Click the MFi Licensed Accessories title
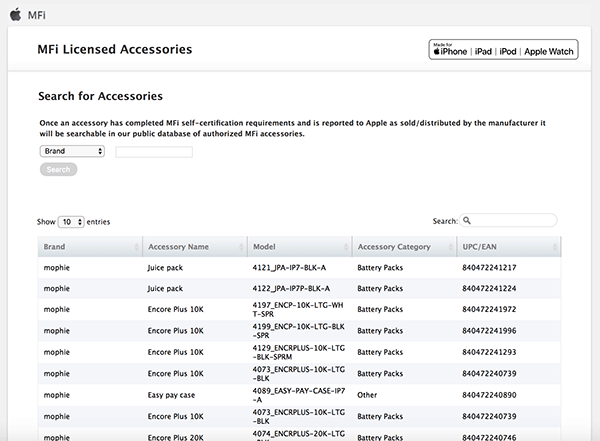This screenshot has width=600, height=441. pyautogui.click(x=115, y=49)
